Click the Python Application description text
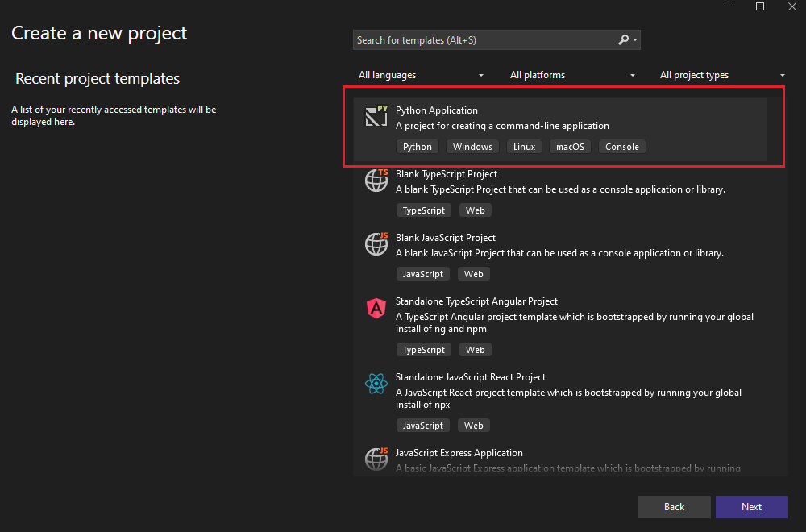Image resolution: width=806 pixels, height=532 pixels. (502, 126)
